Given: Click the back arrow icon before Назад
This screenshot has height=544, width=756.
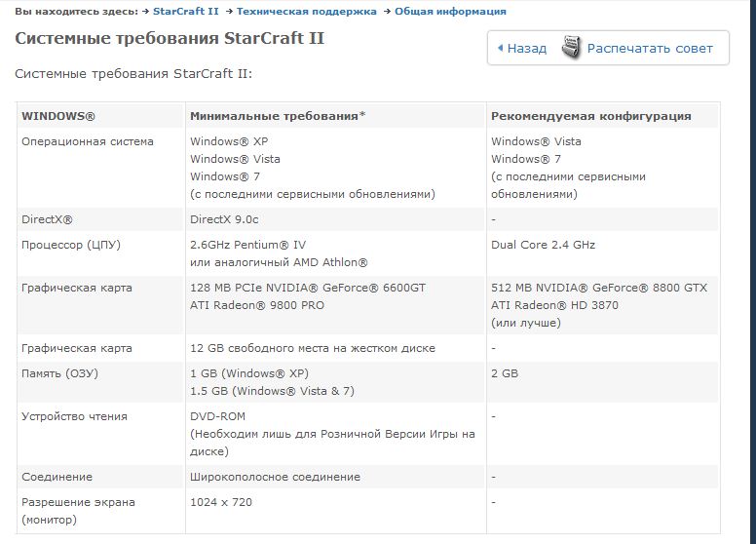Looking at the screenshot, I should pos(501,48).
